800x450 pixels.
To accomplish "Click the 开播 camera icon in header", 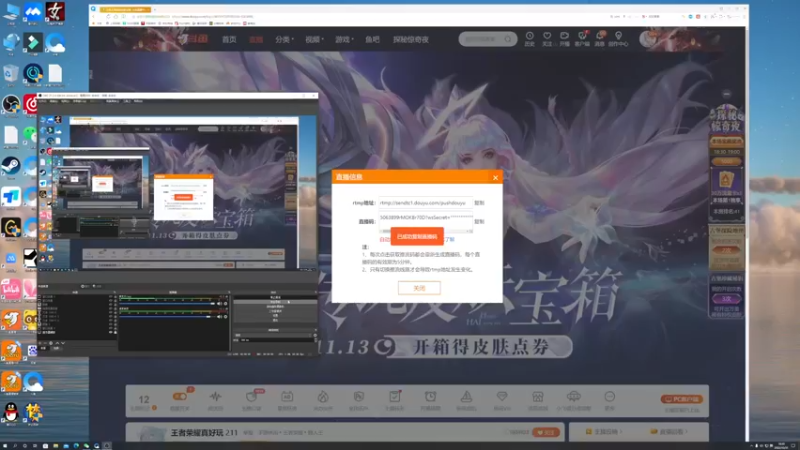I will [x=564, y=36].
